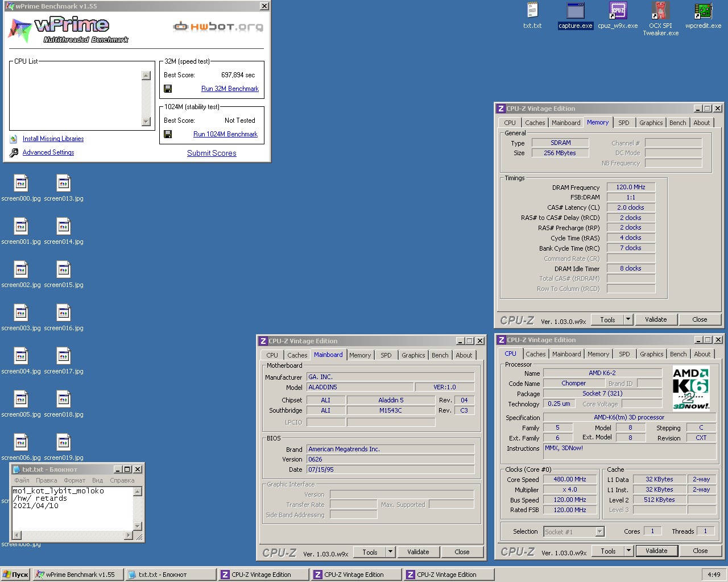Click the Tools button in Mainboard CPU-Z window
The height and width of the screenshot is (582, 728).
370,552
